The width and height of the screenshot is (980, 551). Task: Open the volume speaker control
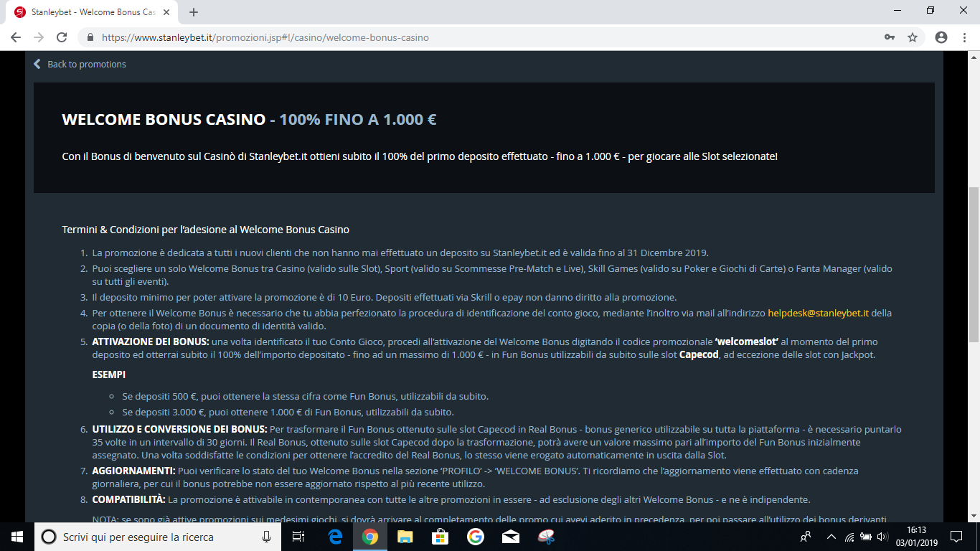point(882,537)
